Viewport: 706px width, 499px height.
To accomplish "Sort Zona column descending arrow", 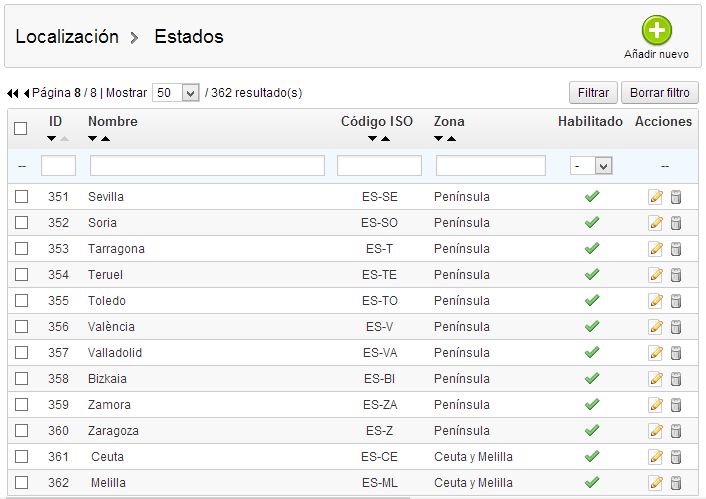I will click(438, 139).
